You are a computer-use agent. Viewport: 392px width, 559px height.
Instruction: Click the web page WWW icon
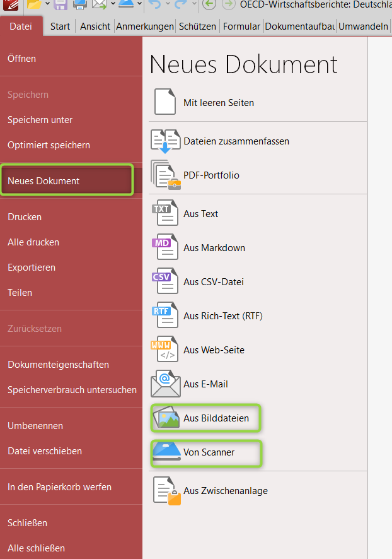tap(165, 350)
